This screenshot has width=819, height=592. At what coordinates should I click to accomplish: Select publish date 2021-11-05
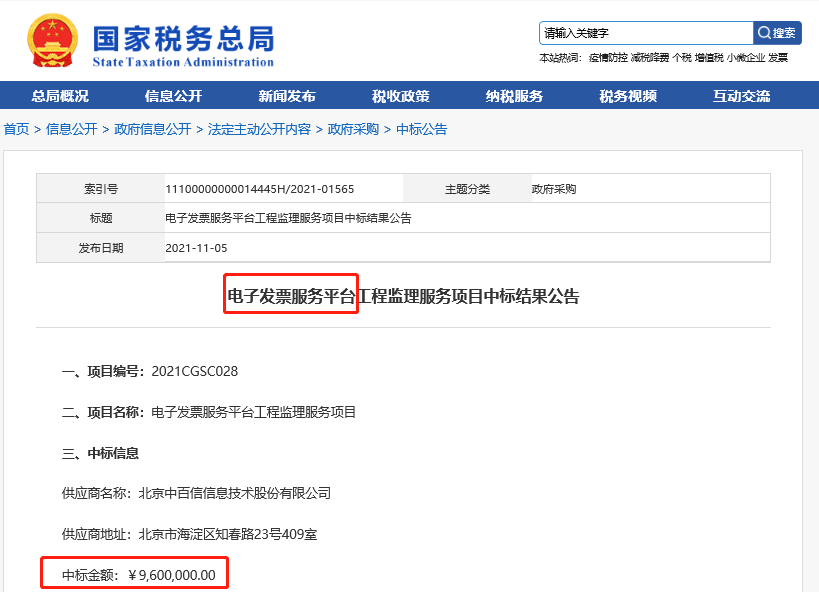(x=196, y=248)
